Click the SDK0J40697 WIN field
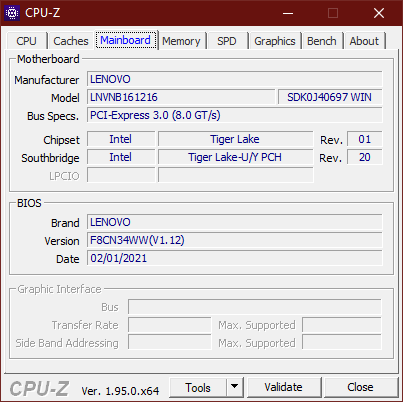This screenshot has width=403, height=402. (330, 97)
